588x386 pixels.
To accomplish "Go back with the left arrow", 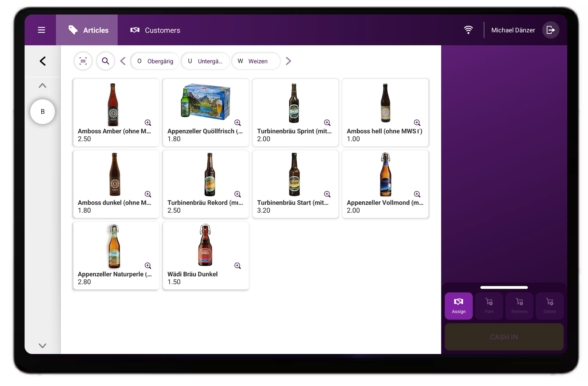I will [43, 61].
